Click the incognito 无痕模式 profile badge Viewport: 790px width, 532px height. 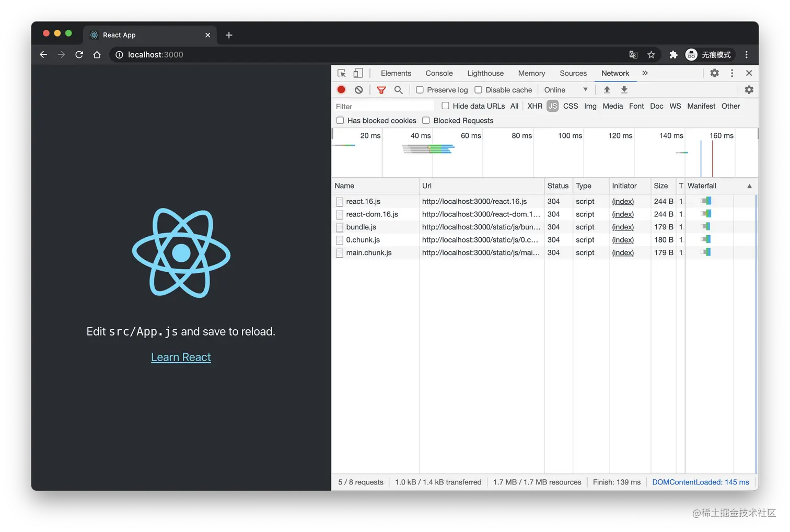tap(710, 54)
